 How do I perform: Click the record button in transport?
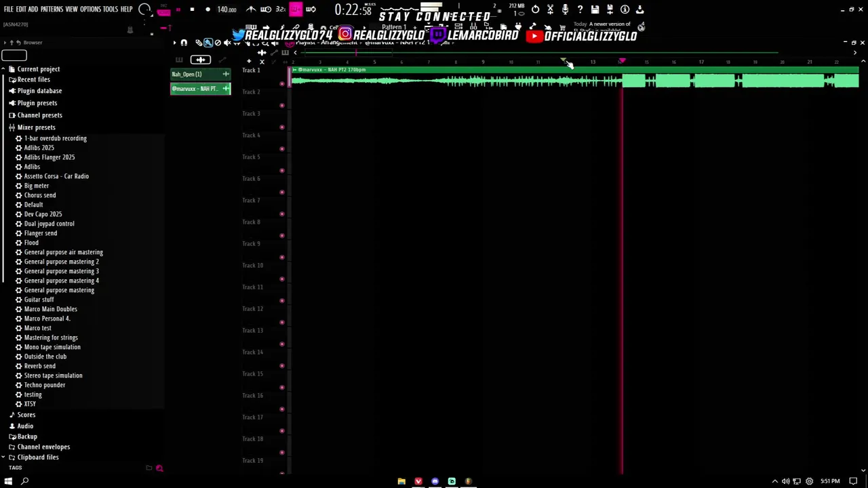coord(208,9)
